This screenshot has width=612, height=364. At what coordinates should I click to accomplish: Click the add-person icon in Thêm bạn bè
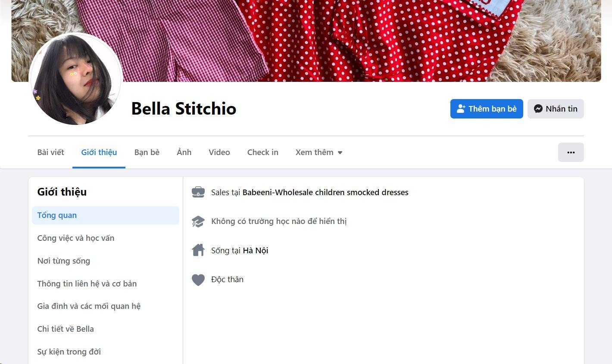click(461, 109)
